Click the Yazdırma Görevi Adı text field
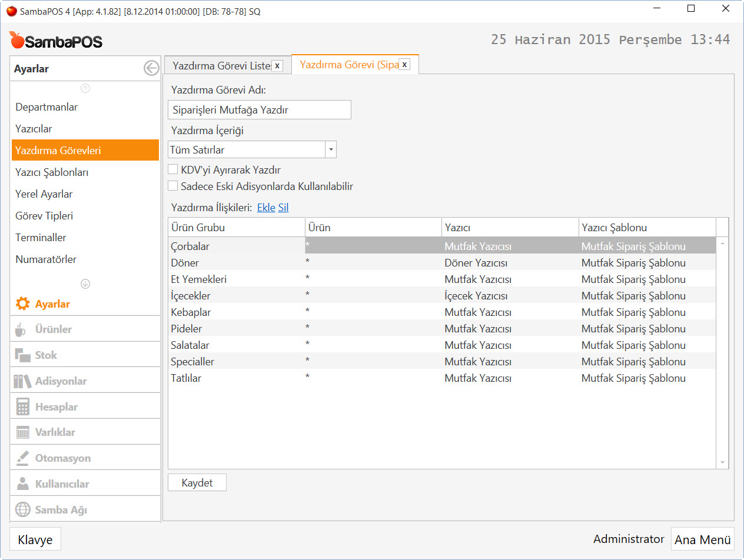This screenshot has height=560, width=744. click(x=260, y=110)
